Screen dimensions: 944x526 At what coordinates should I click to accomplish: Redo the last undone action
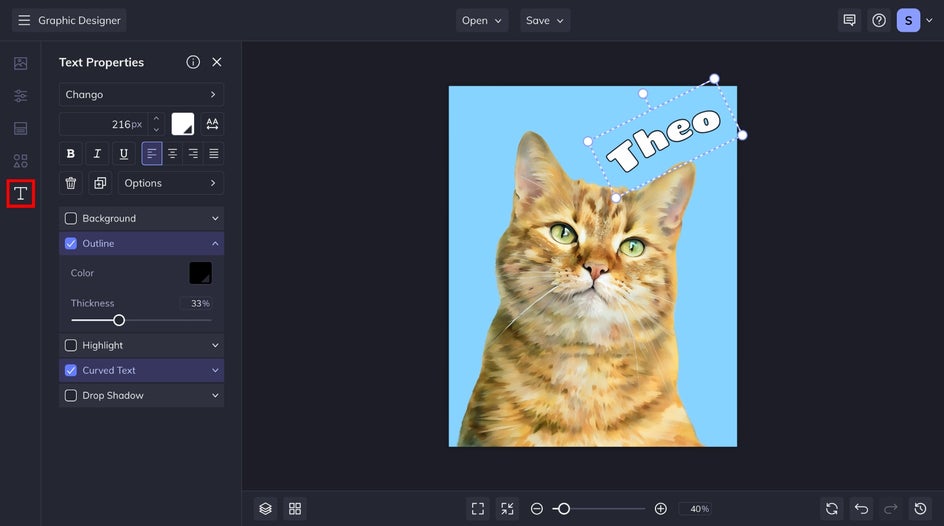(891, 509)
